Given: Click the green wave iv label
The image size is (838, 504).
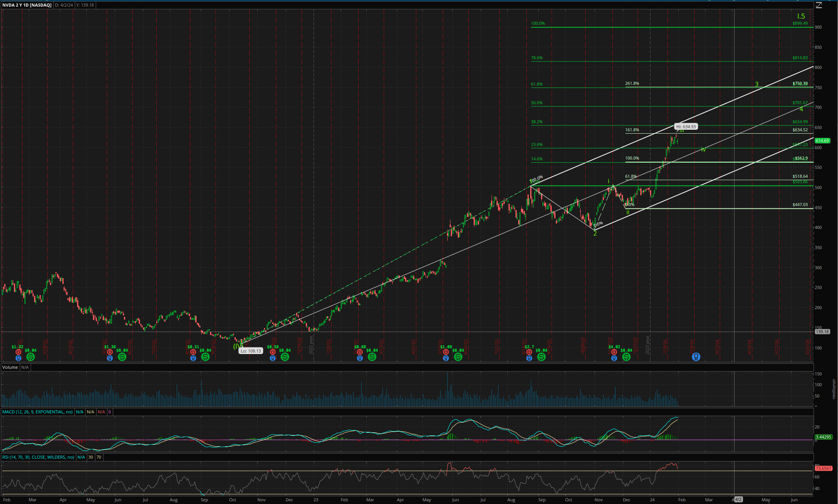Looking at the screenshot, I should (x=703, y=149).
